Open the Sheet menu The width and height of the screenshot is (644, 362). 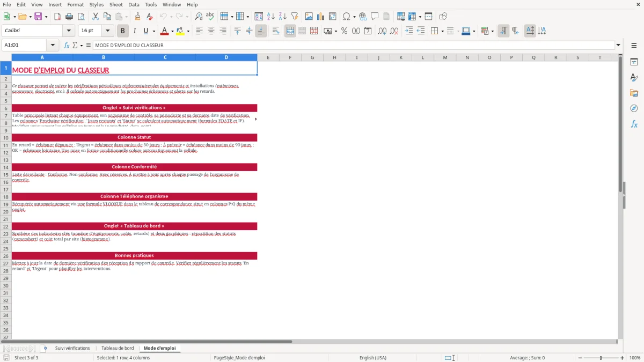[x=116, y=4]
